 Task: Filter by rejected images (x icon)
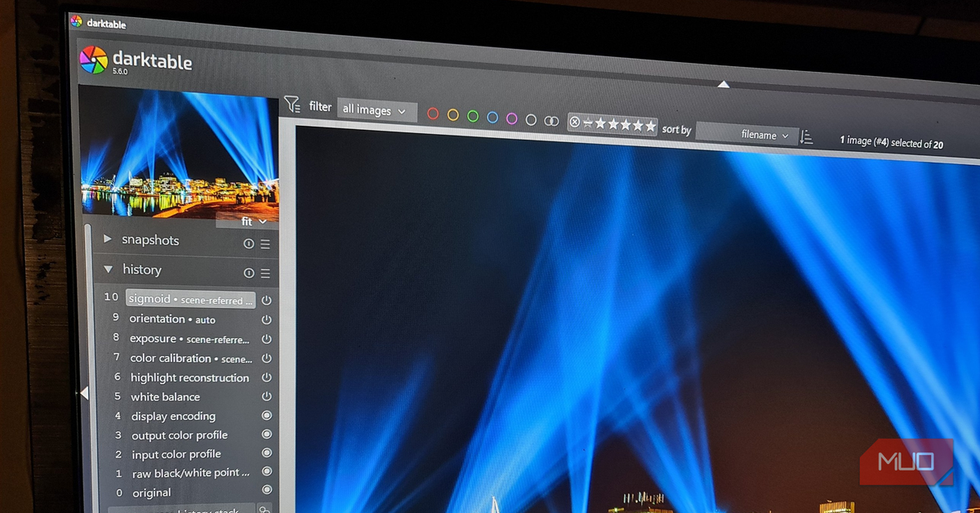coord(574,123)
